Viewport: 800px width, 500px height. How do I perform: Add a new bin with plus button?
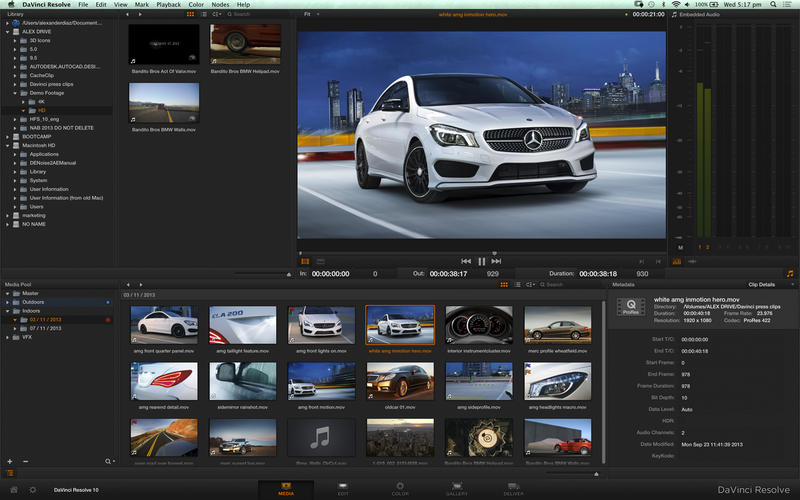click(11, 461)
